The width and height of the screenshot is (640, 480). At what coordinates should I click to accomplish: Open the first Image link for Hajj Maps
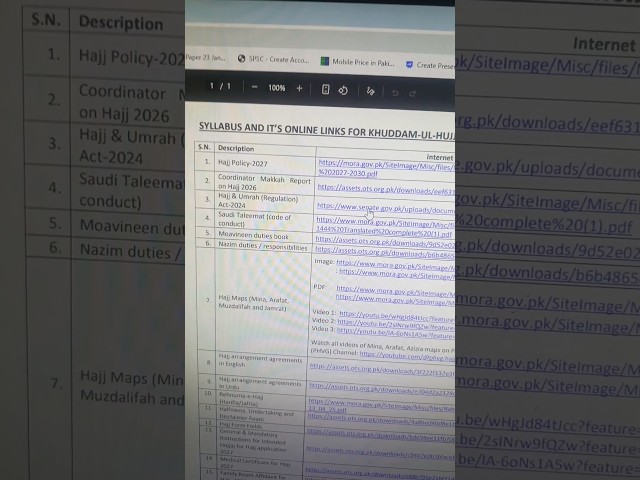pos(395,264)
